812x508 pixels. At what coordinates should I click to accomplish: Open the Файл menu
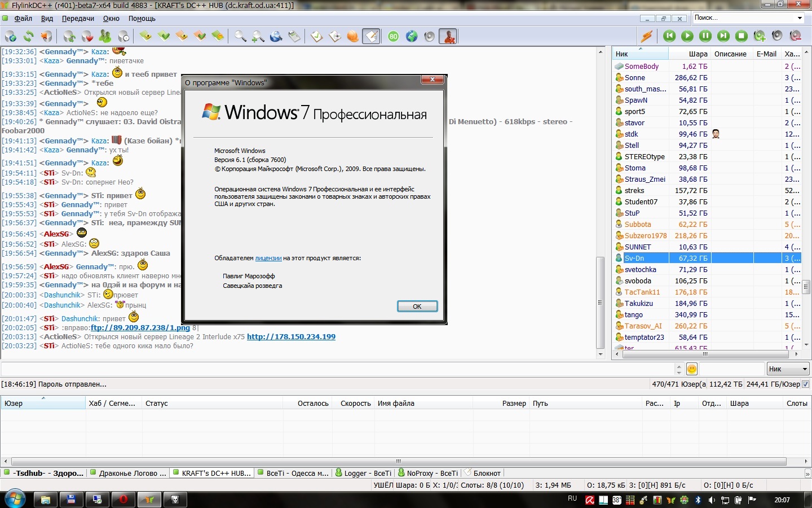23,19
